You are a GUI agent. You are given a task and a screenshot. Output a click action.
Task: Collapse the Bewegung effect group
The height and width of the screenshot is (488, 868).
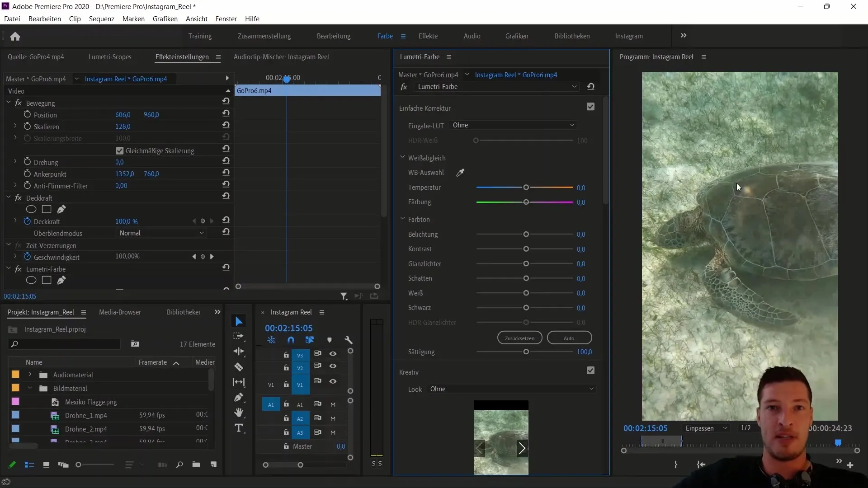[9, 103]
